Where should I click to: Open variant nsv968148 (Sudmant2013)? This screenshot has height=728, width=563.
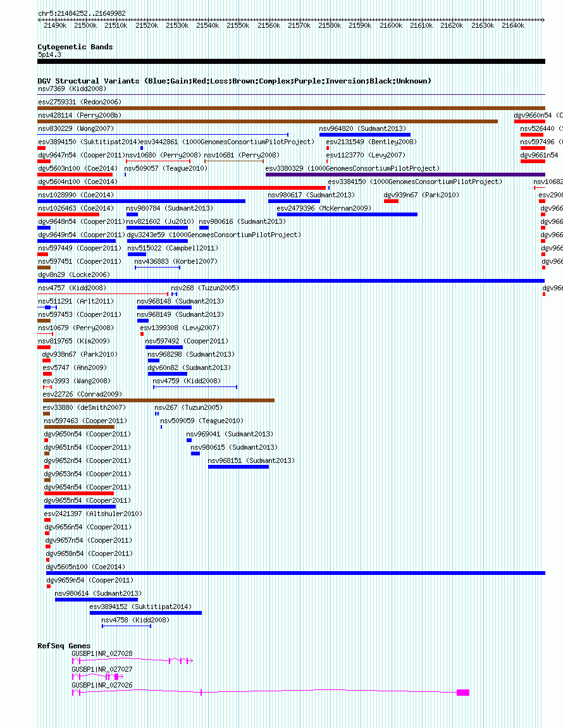coord(180,301)
